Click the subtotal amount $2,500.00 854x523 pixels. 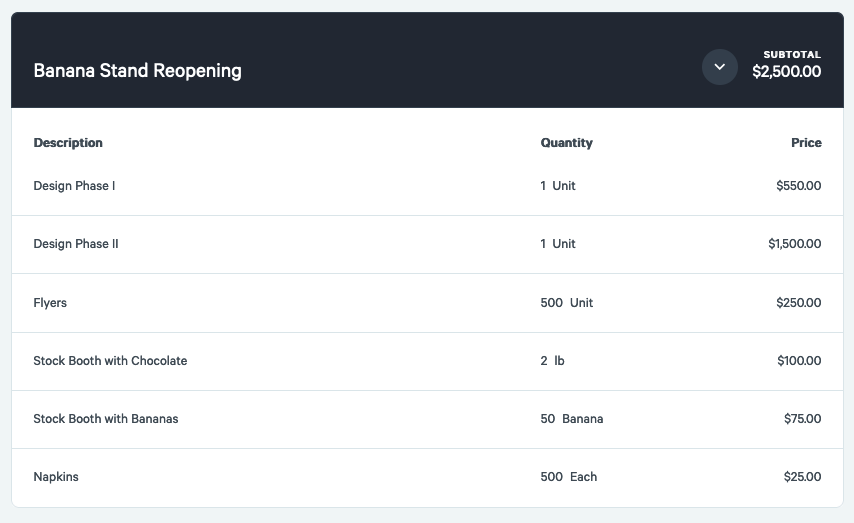tap(786, 72)
